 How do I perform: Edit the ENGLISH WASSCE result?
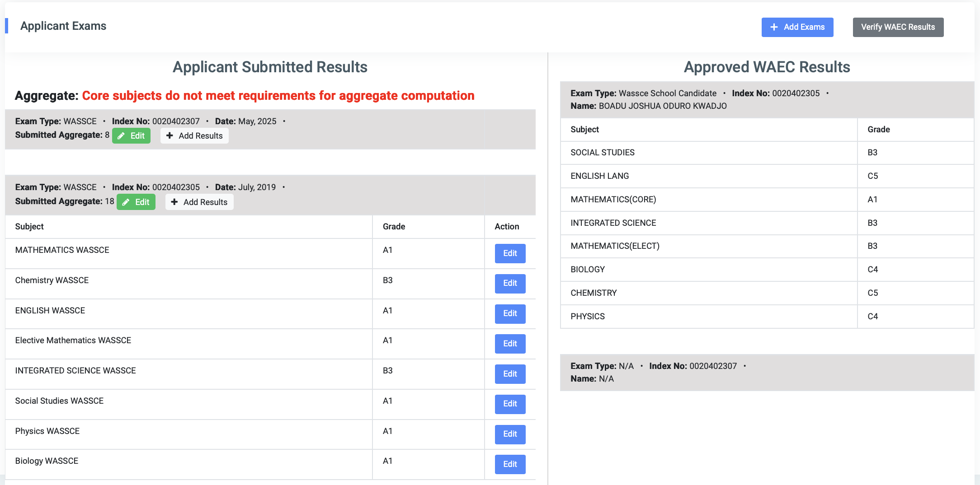click(510, 314)
